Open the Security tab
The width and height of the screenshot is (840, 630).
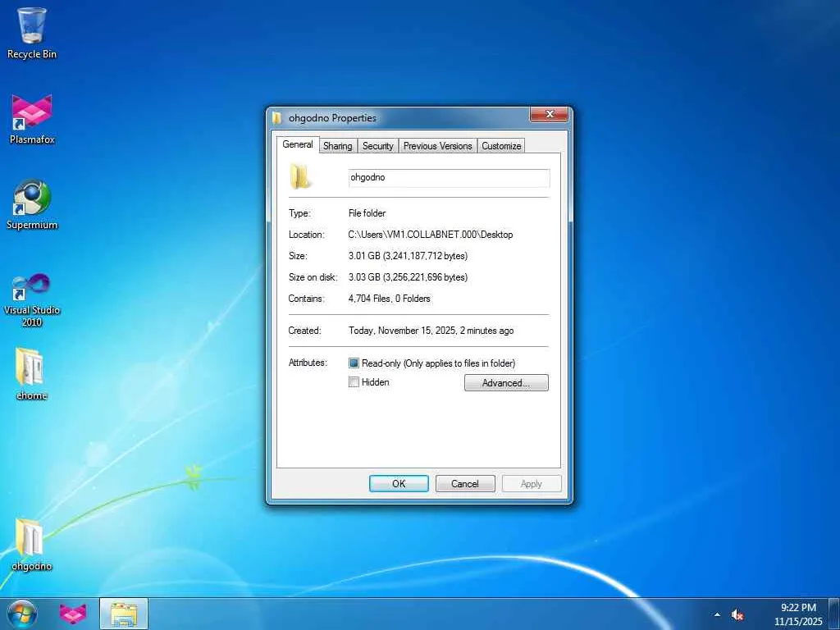pyautogui.click(x=377, y=146)
